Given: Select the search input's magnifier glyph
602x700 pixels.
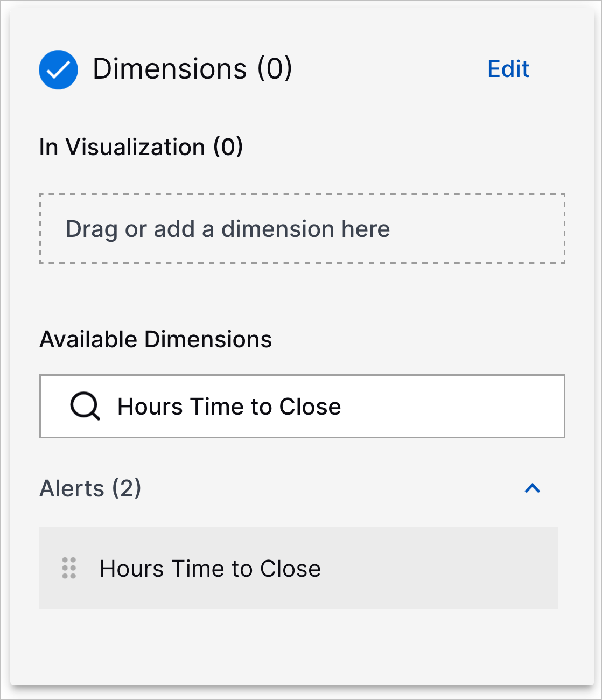Looking at the screenshot, I should point(85,406).
